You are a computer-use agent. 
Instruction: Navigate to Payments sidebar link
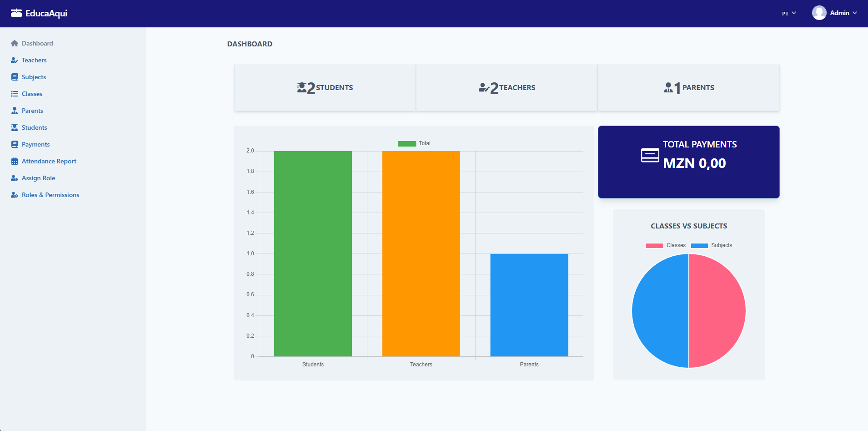(x=35, y=144)
